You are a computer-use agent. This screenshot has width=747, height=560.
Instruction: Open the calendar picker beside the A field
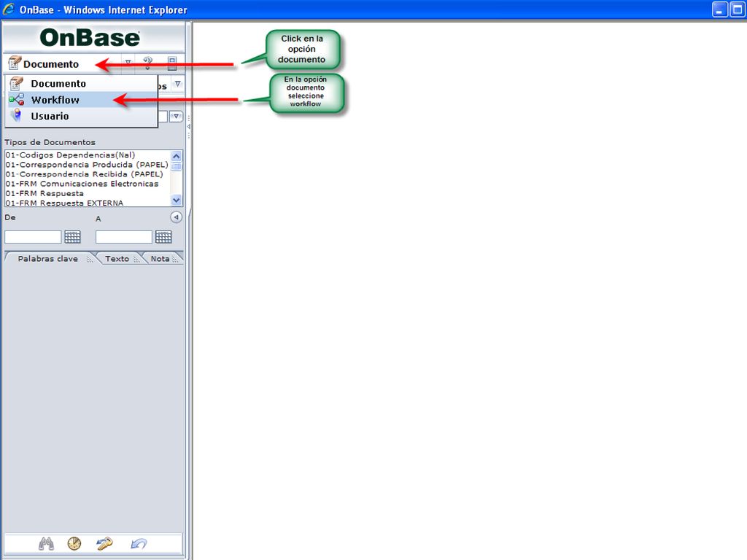pyautogui.click(x=163, y=237)
